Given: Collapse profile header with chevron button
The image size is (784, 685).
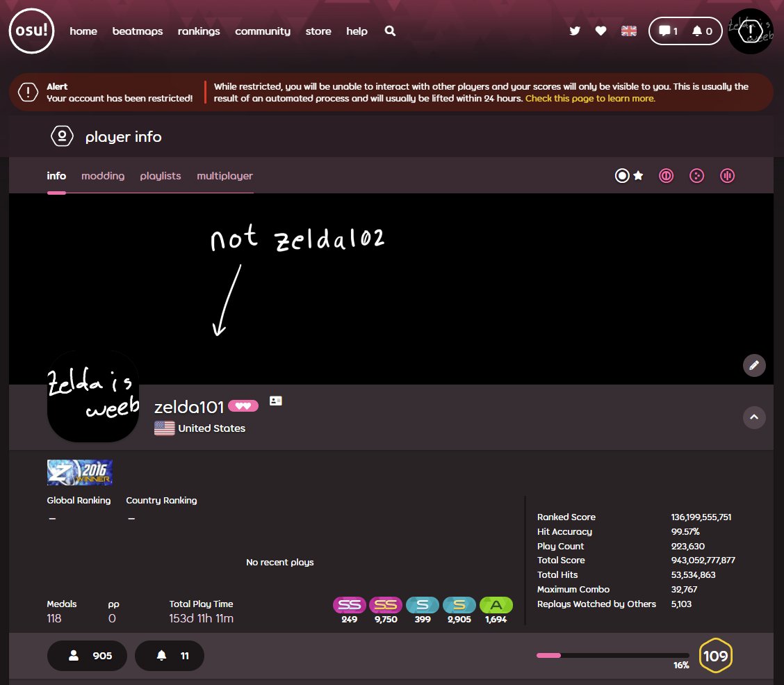Looking at the screenshot, I should 754,417.
